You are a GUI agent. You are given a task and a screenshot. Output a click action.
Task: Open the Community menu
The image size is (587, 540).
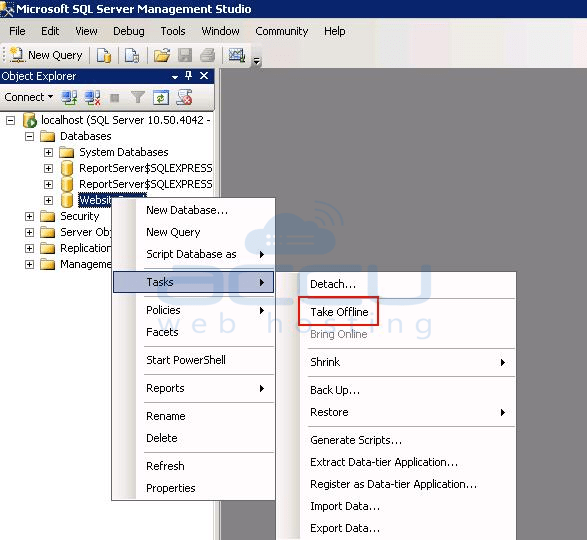point(282,31)
